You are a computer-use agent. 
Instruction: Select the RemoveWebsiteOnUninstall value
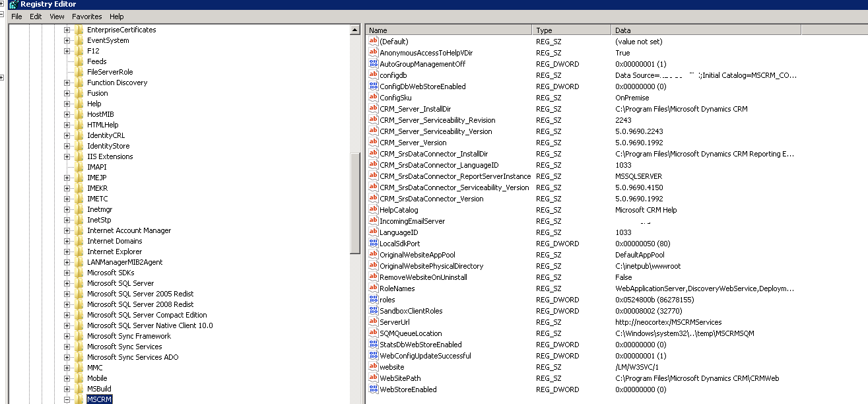tap(423, 277)
